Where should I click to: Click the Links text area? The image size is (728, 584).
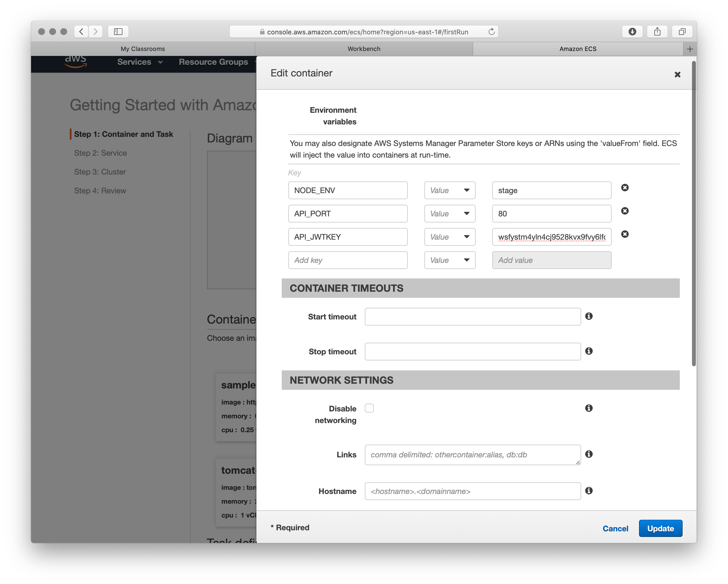coord(473,455)
